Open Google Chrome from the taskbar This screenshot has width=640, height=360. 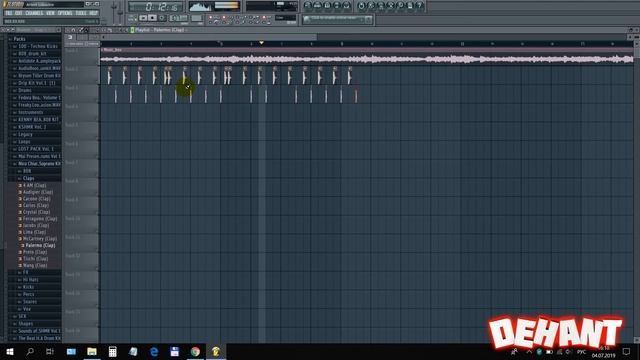195,351
